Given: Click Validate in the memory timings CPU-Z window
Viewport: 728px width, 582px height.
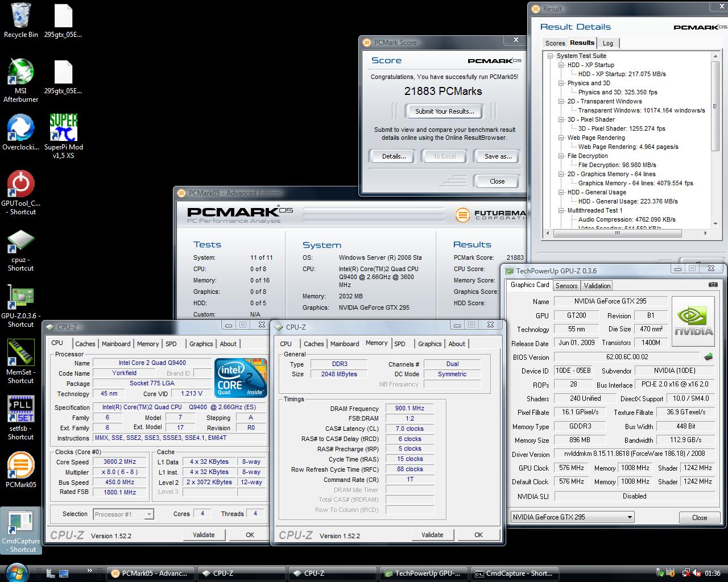Looking at the screenshot, I should pyautogui.click(x=432, y=535).
